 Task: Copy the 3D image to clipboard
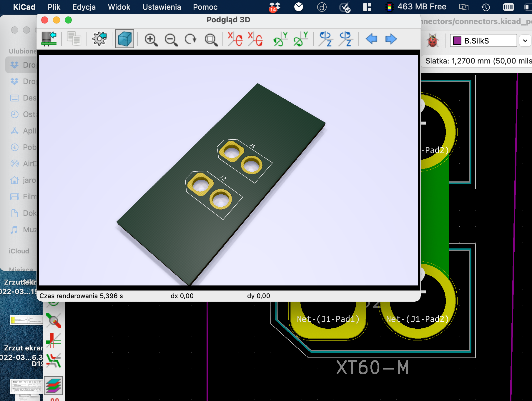click(x=74, y=39)
